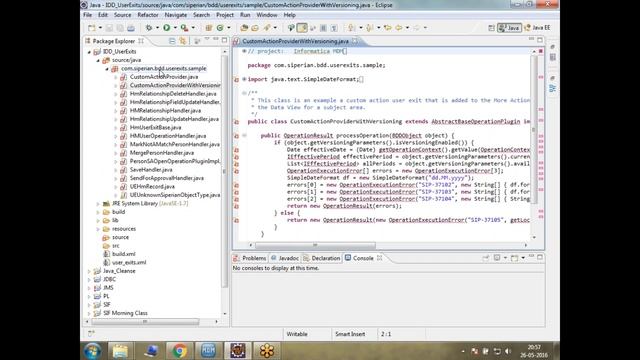Open Package Explorer view menu triangle
Image resolution: width=640 pixels, height=360 pixels.
tap(207, 40)
